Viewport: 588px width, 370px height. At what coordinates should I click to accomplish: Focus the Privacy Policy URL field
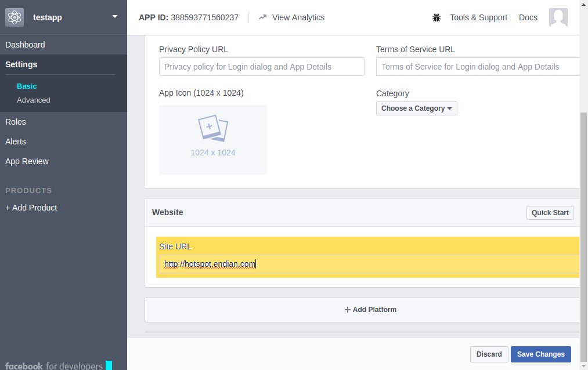261,67
